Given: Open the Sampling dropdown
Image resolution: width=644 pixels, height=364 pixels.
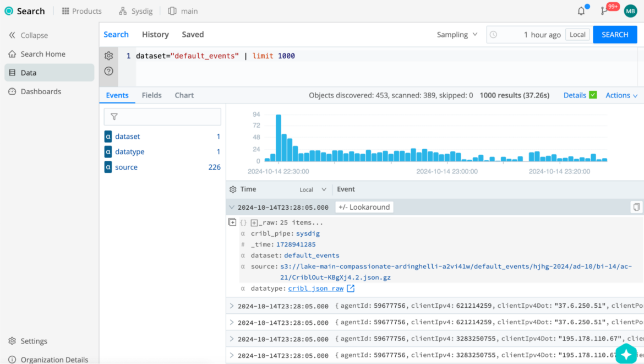Looking at the screenshot, I should coord(457,35).
